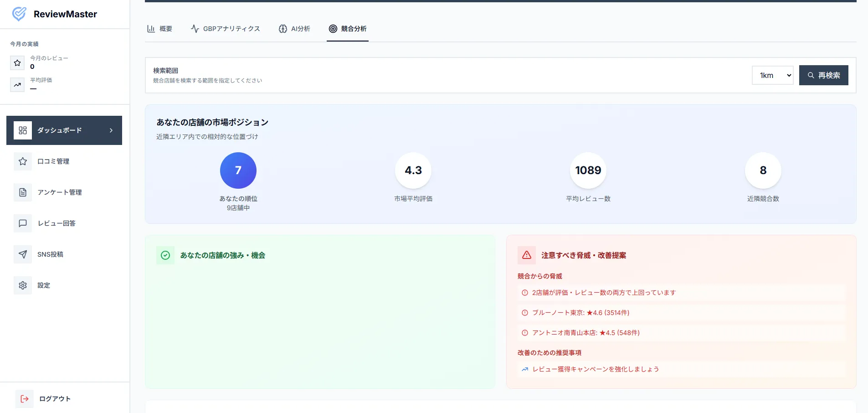This screenshot has height=413, width=868.
Task: Click the target icon on 競合分析 tab
Action: pyautogui.click(x=333, y=29)
